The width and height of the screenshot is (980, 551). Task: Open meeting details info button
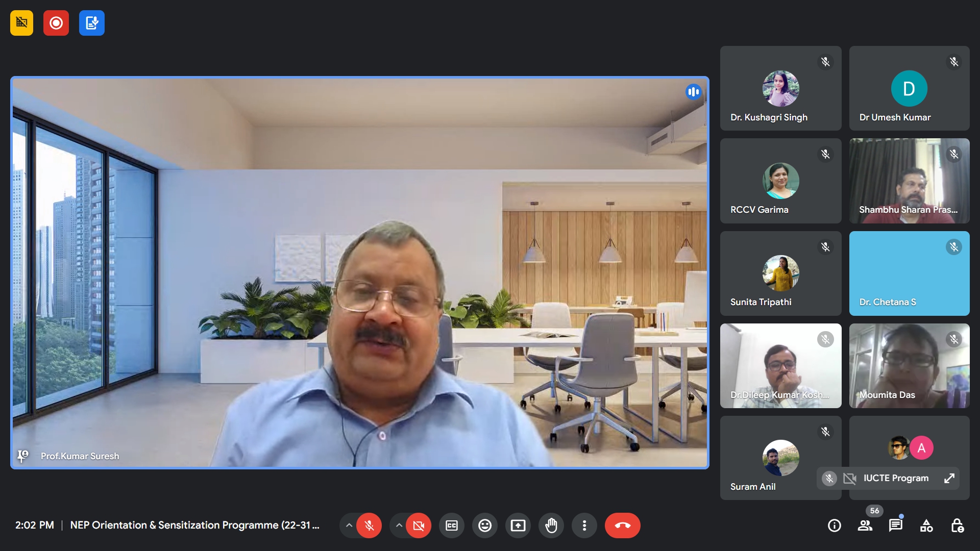coord(834,525)
